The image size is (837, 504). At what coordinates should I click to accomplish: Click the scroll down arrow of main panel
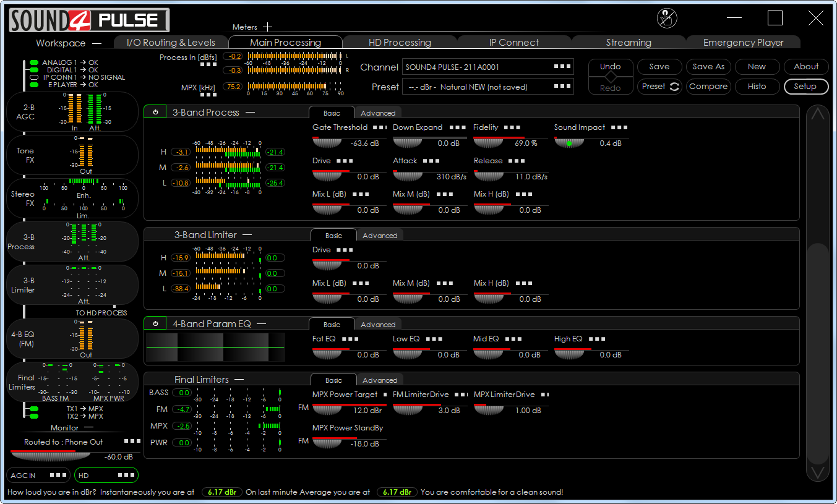[x=817, y=472]
